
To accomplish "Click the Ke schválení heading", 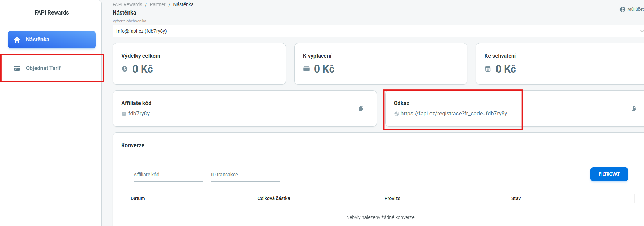I will click(x=500, y=56).
